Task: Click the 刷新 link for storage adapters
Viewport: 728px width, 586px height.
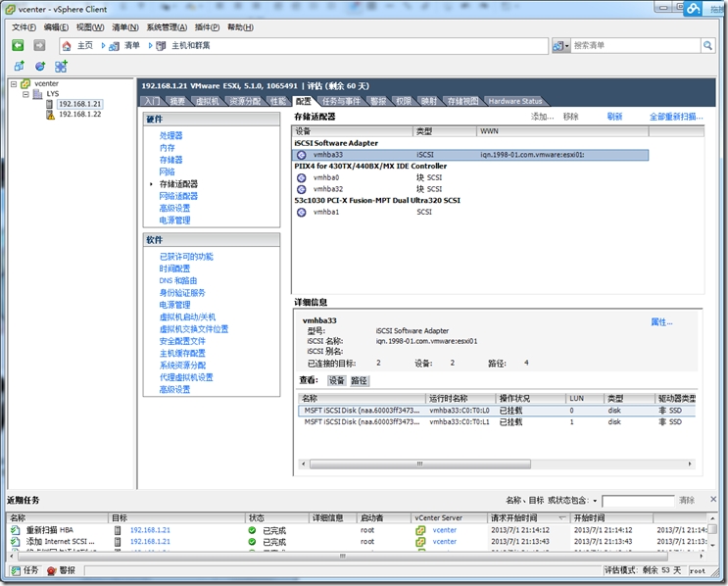Action: [x=614, y=117]
